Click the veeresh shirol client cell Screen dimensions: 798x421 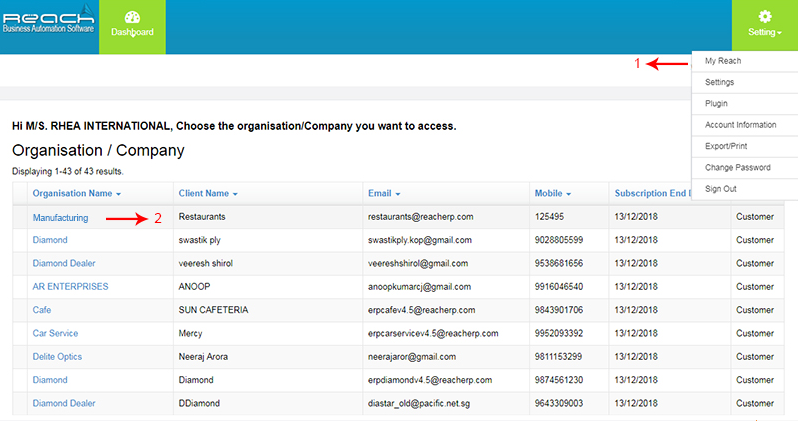pyautogui.click(x=206, y=263)
